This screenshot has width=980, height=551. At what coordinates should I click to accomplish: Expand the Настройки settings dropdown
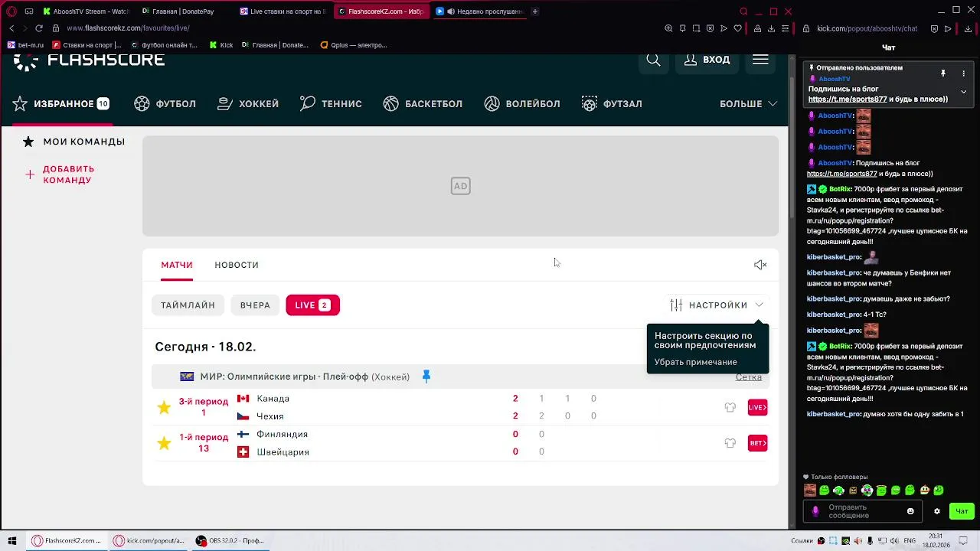coord(717,305)
